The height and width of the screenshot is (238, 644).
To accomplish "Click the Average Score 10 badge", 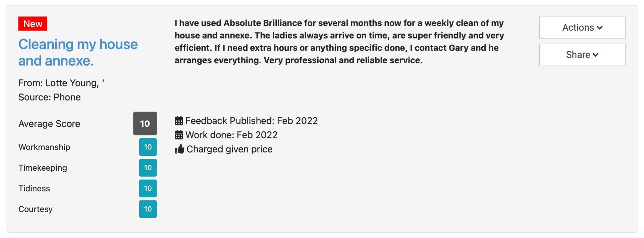I will coord(145,124).
